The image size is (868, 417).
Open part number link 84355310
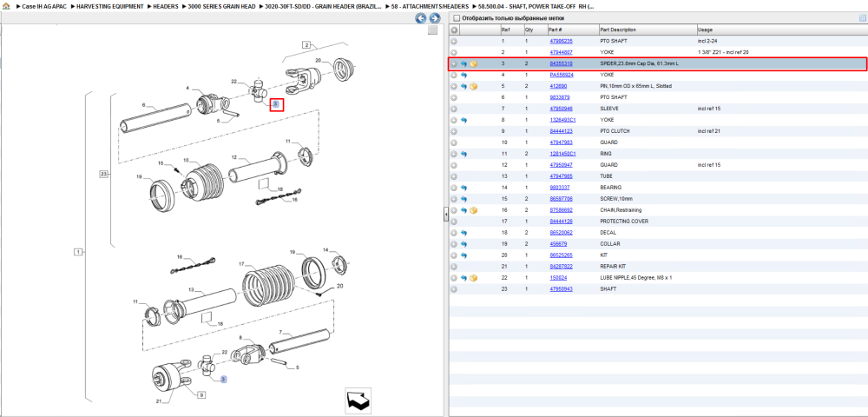point(561,63)
